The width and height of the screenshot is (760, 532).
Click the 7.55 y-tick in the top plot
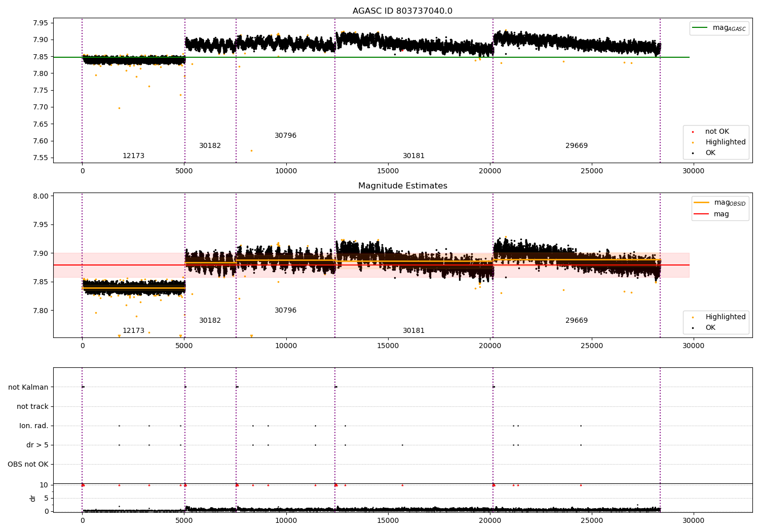(x=41, y=158)
